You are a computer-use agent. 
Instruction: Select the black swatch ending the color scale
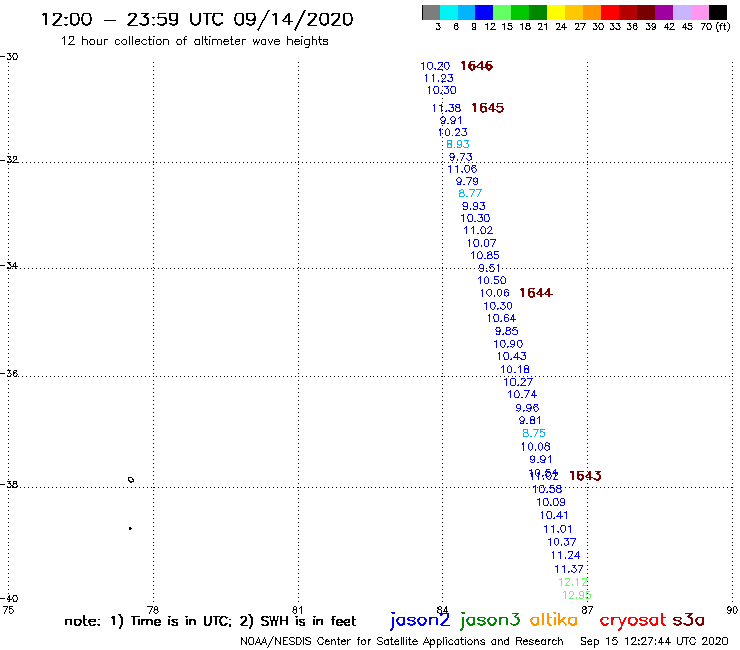pyautogui.click(x=717, y=12)
